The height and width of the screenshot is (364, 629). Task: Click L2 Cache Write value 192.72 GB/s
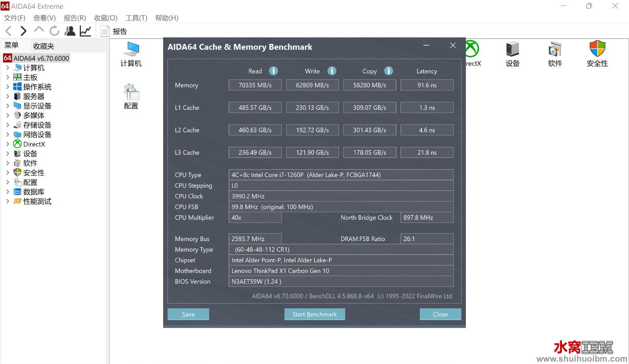pos(312,130)
